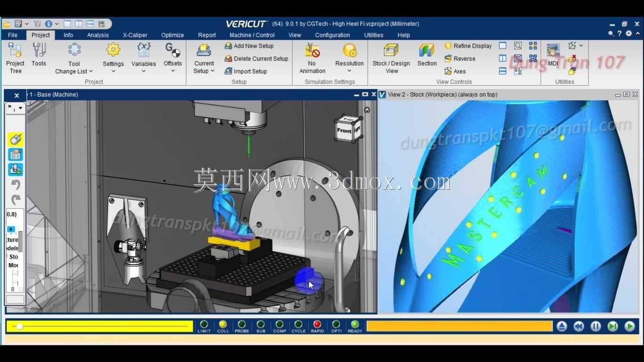Image resolution: width=644 pixels, height=362 pixels.
Task: Open the info icon dropdown arrow
Action: [57, 24]
